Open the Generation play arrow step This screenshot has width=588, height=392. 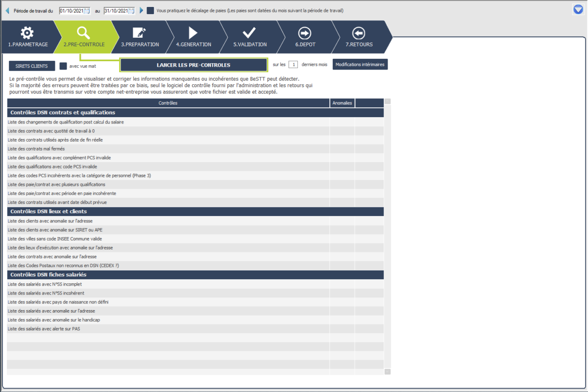point(193,33)
